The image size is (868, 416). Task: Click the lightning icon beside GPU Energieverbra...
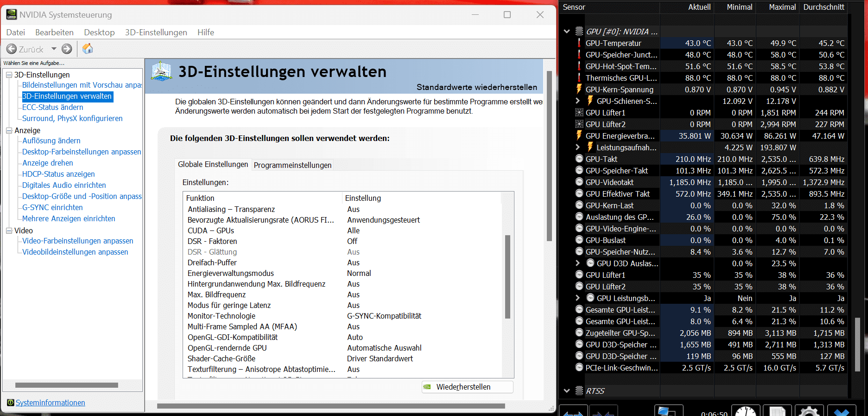point(579,135)
